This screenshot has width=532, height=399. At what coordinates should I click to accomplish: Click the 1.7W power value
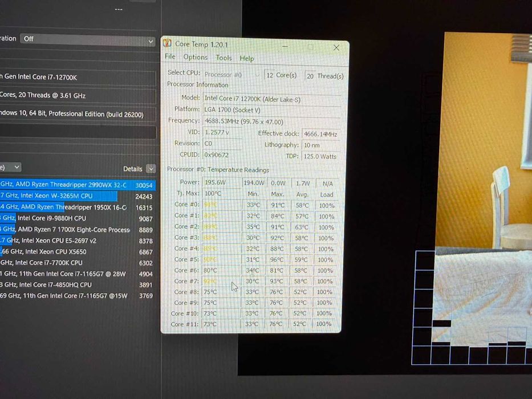(303, 183)
